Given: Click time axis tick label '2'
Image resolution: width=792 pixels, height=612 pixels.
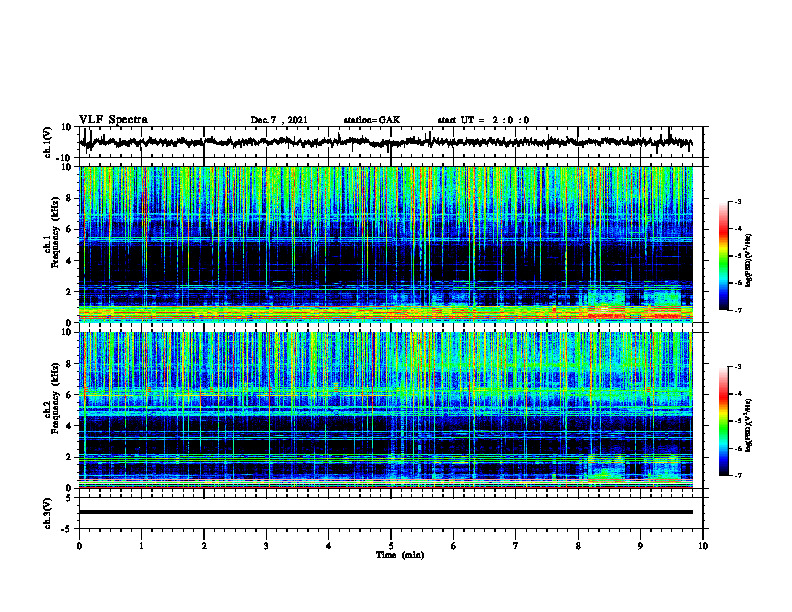Looking at the screenshot, I should (204, 546).
